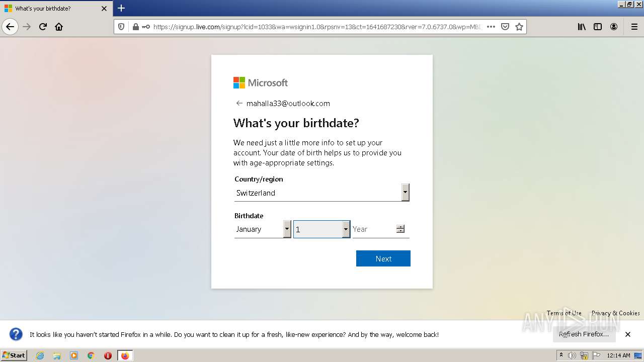Go back with the browser back arrow

click(x=10, y=27)
